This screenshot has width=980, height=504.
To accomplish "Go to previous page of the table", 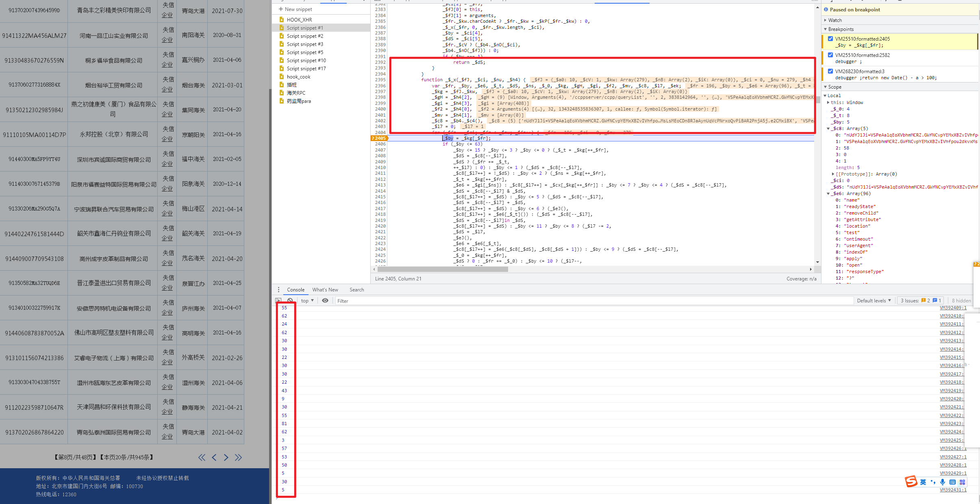I will (x=214, y=457).
